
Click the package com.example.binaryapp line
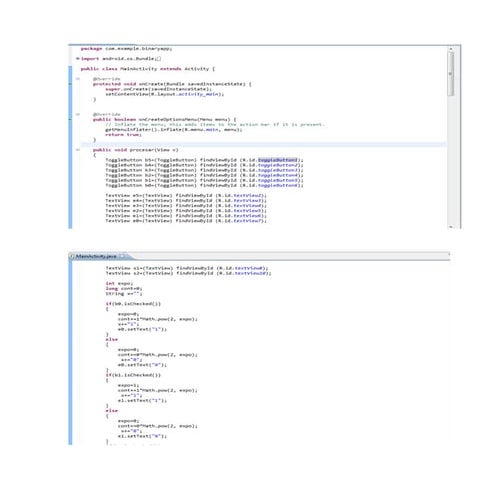point(126,48)
